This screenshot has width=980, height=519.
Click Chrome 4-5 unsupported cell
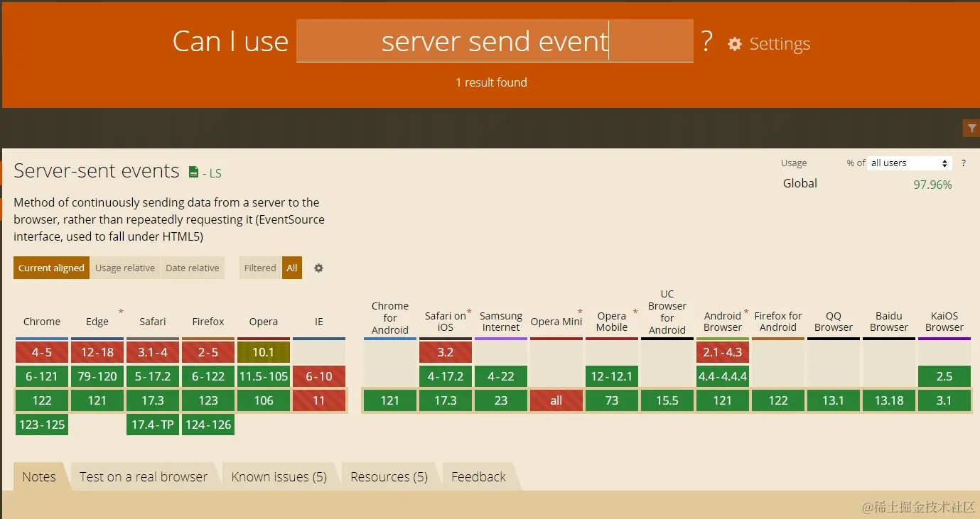tap(42, 352)
